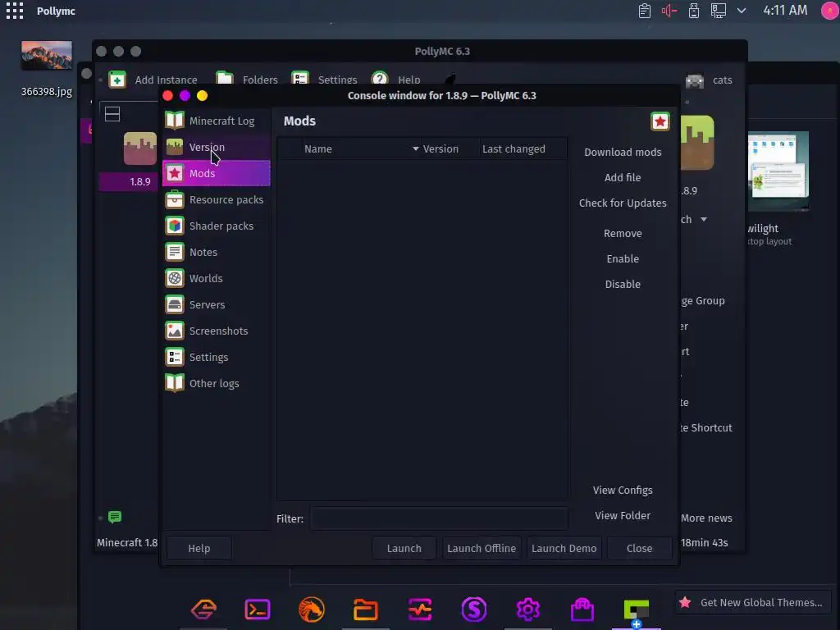
Task: Click the Twilight theme thumbnail
Action: 778,171
